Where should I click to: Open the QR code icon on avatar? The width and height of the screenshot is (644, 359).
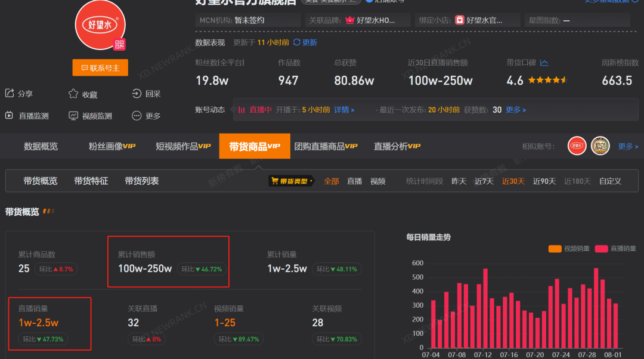tap(119, 44)
